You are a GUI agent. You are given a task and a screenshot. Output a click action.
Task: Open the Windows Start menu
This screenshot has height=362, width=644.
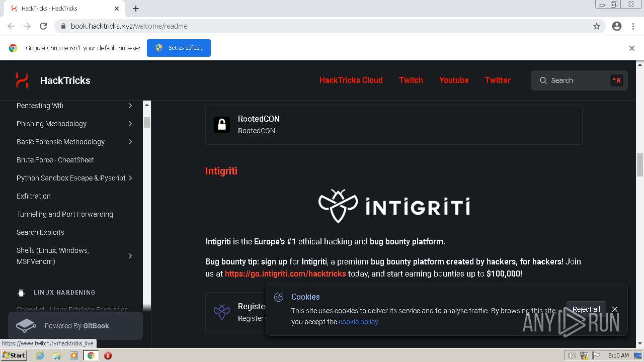pos(14,355)
